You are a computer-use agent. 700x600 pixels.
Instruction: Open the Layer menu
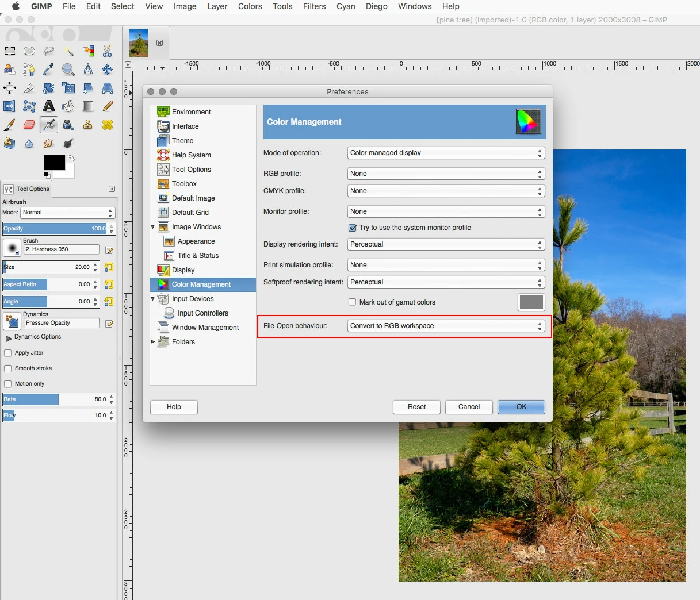click(x=217, y=6)
